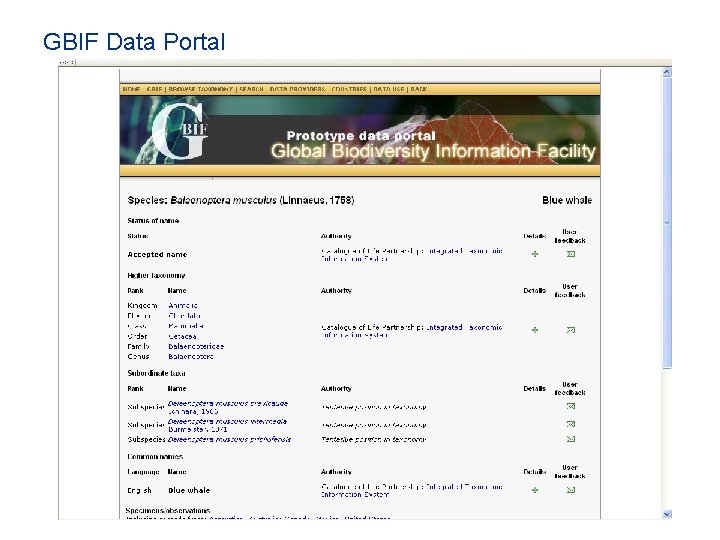Open SEARCH in the navigation bar
The image size is (720, 540).
[x=251, y=89]
